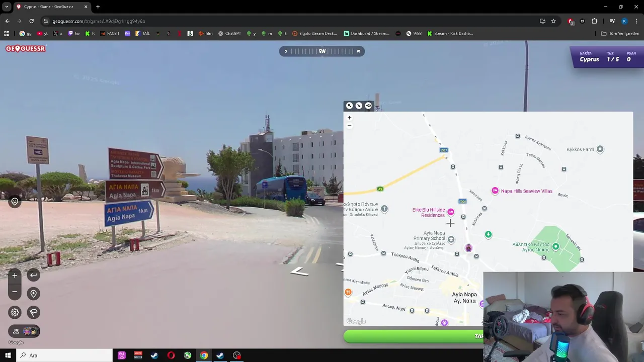Viewport: 644px width, 362px height.
Task: Open the tab search dropdown
Action: click(7, 7)
